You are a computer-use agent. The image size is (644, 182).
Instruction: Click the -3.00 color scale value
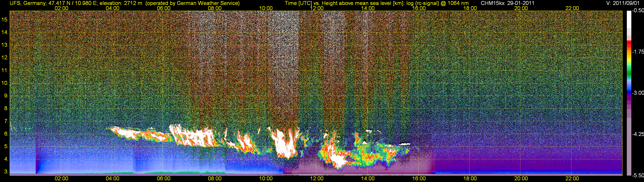click(x=638, y=93)
